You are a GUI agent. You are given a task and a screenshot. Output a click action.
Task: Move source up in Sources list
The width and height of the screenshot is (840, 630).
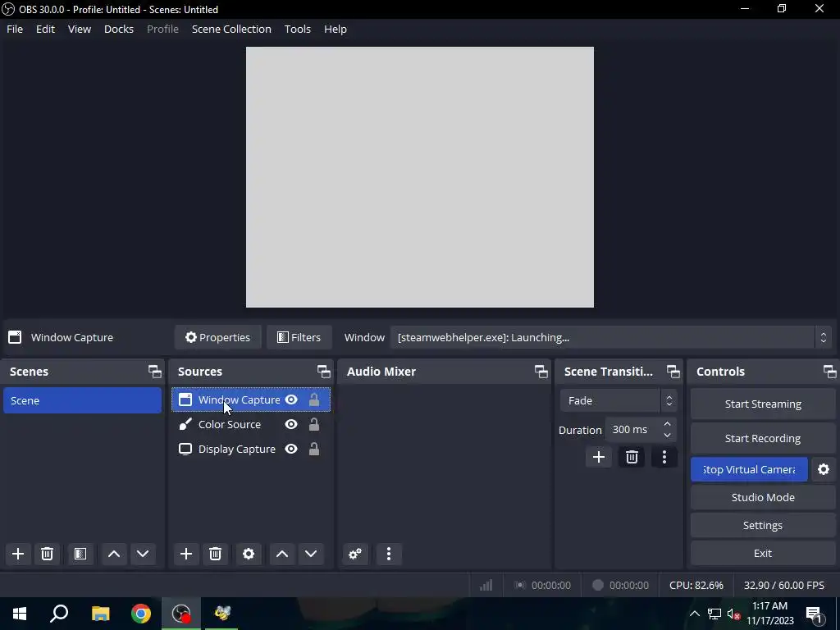click(282, 554)
